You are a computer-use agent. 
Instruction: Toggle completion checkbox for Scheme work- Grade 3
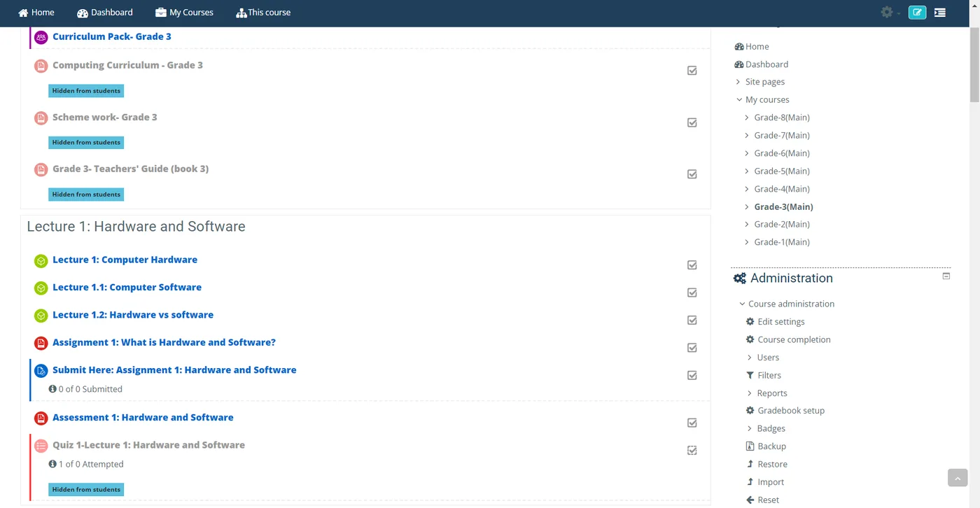point(692,122)
